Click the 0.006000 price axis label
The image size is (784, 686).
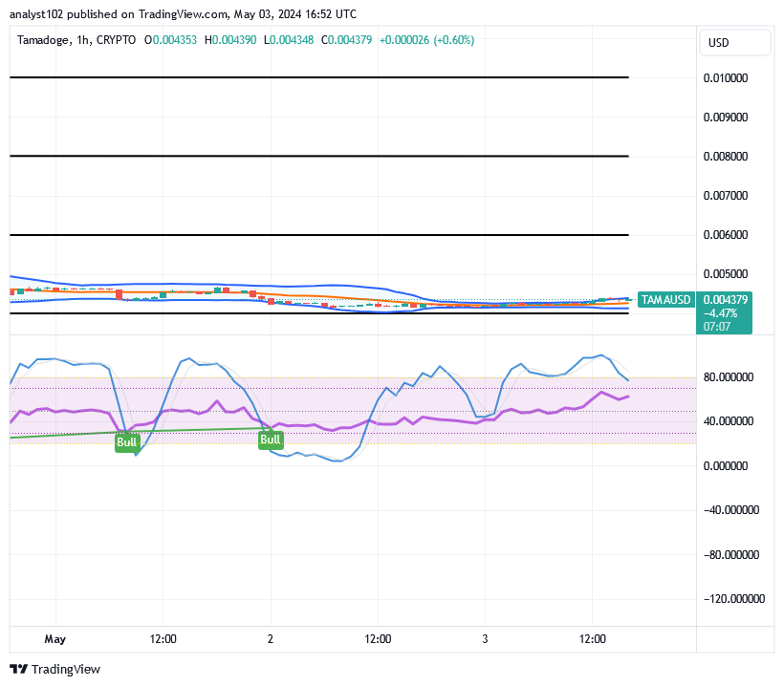pos(726,235)
